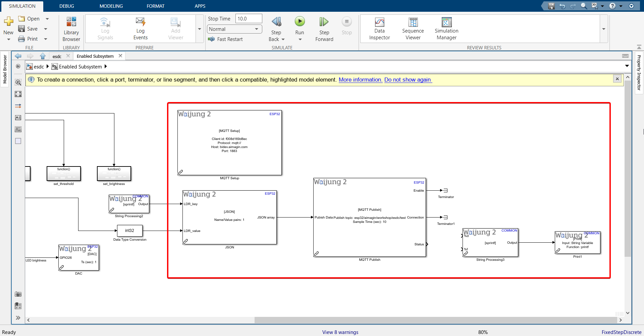Screen dimensions: 644x336
Task: Click the Area rectangle palette icon
Action: pos(18,141)
